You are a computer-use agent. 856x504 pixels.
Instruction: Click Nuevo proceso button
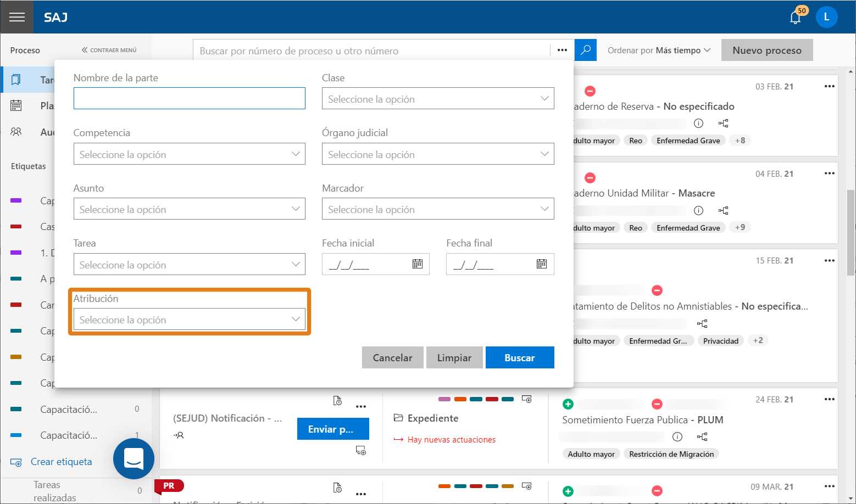point(767,50)
